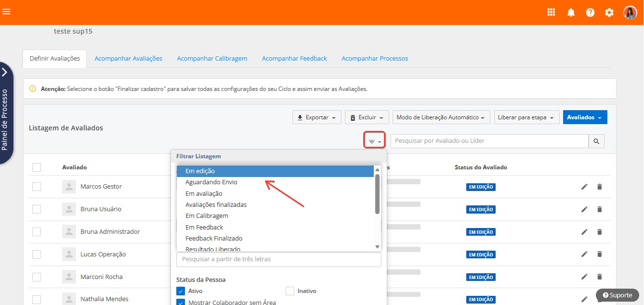
Task: Open the filter listing dropdown
Action: click(x=374, y=141)
